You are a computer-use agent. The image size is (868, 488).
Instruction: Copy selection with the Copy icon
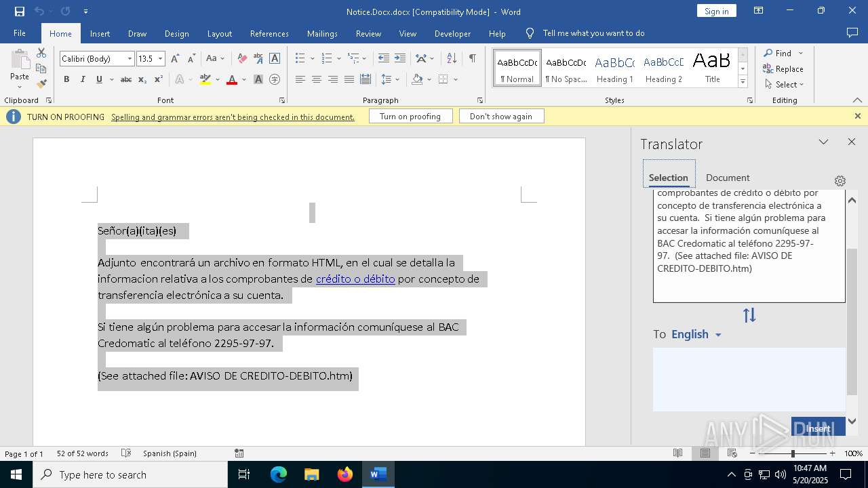coord(41,68)
